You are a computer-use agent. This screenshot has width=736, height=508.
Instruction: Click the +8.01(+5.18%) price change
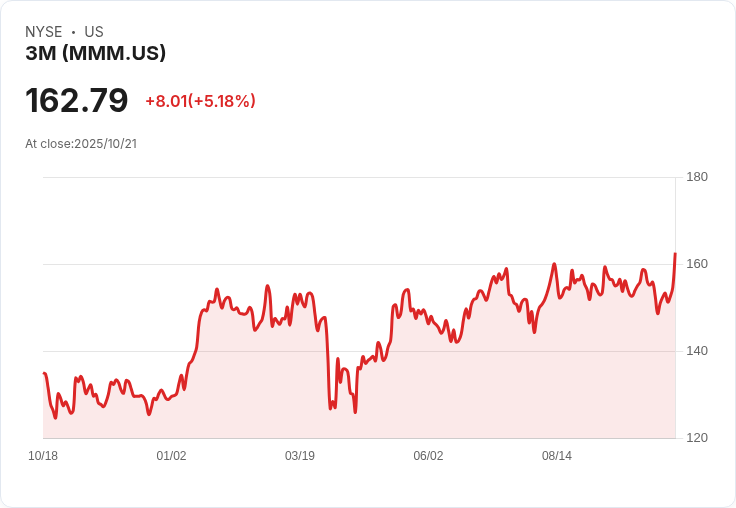pyautogui.click(x=200, y=101)
